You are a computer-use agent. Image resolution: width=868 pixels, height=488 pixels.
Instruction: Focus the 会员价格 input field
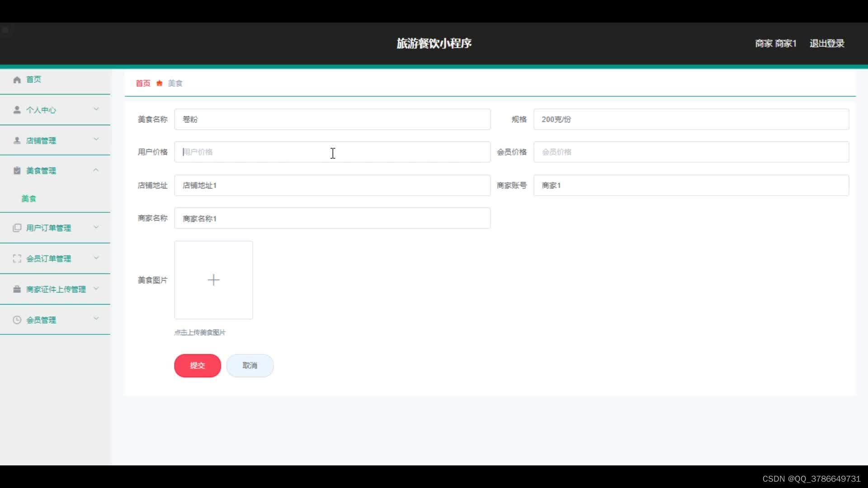691,152
